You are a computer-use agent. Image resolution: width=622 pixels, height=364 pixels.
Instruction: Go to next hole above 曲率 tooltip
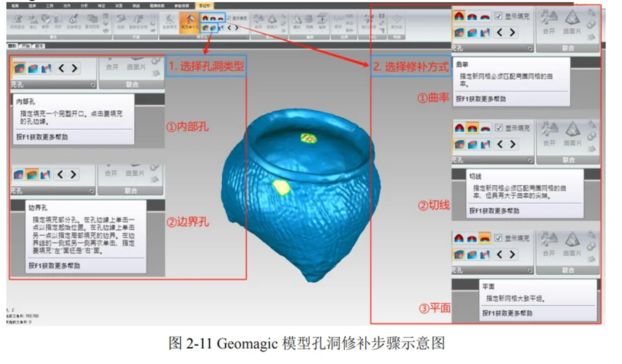click(x=512, y=33)
